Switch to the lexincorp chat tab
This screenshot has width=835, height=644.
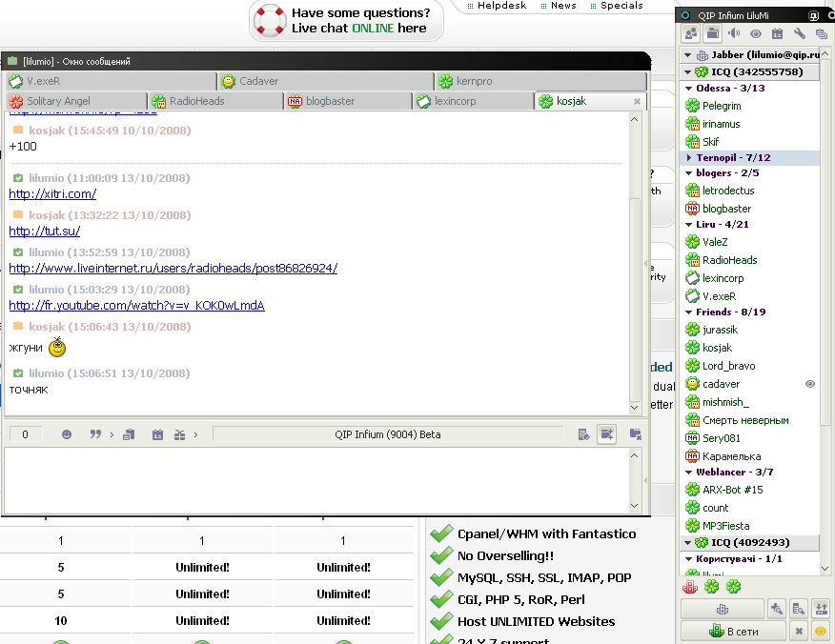pyautogui.click(x=474, y=101)
